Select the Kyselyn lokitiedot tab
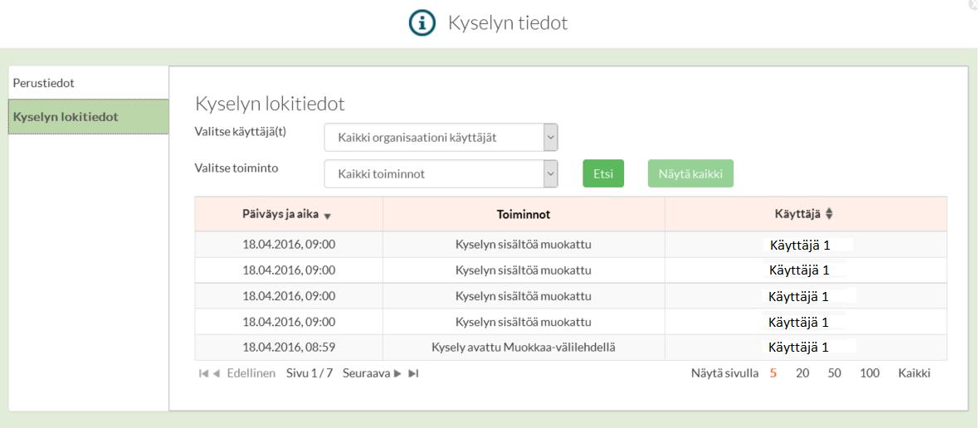 (89, 117)
